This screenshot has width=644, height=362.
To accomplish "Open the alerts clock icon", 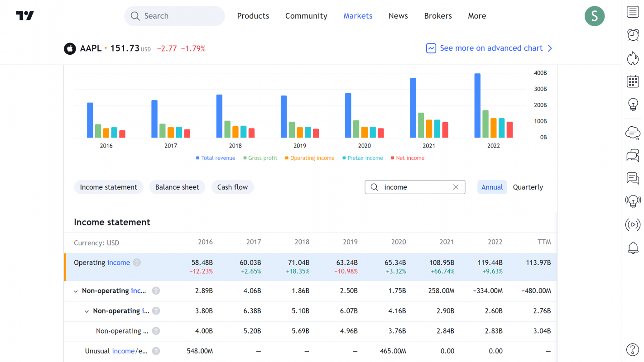I will point(633,35).
